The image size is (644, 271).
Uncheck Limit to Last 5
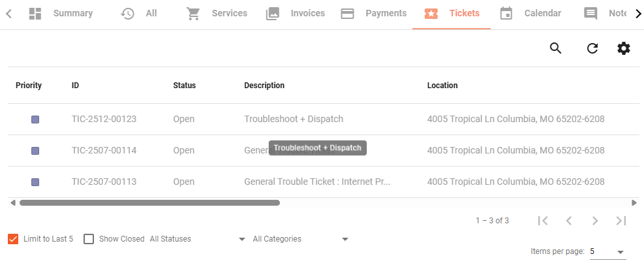click(13, 239)
